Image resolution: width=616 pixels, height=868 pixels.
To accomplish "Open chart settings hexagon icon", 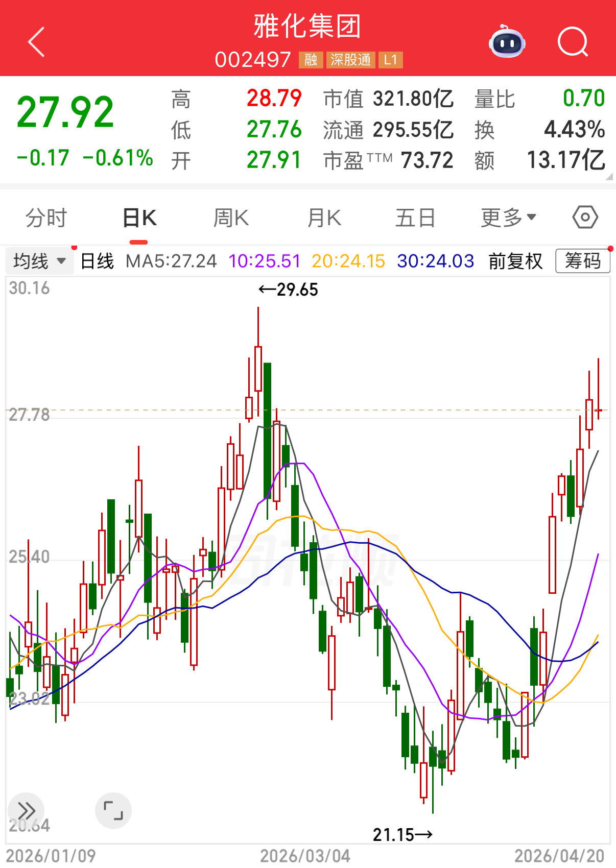I will [585, 218].
